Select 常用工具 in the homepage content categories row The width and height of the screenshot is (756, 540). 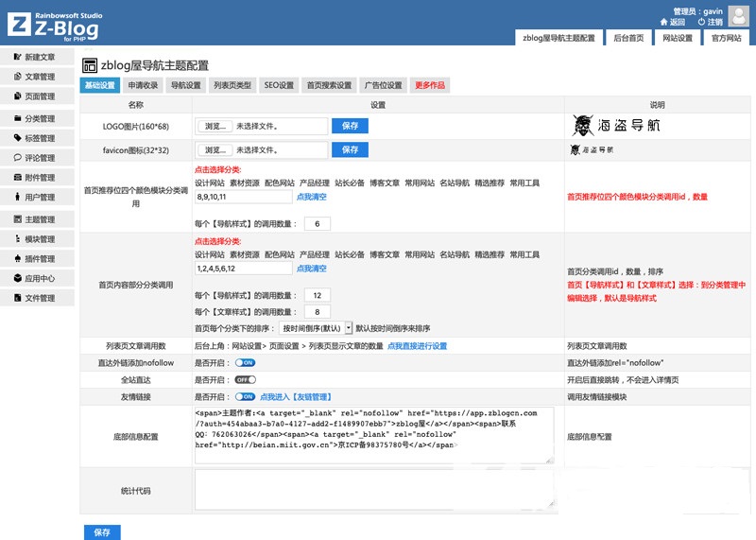click(x=524, y=254)
